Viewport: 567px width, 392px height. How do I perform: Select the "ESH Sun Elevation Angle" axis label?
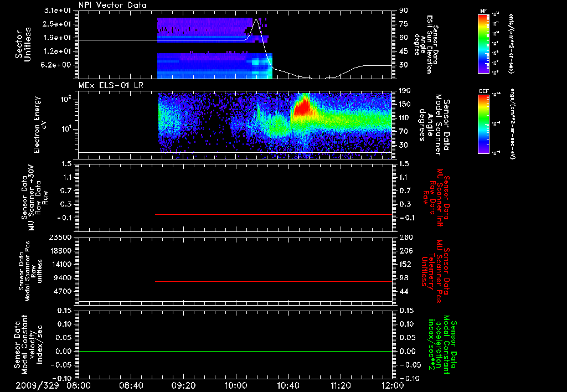click(x=426, y=44)
